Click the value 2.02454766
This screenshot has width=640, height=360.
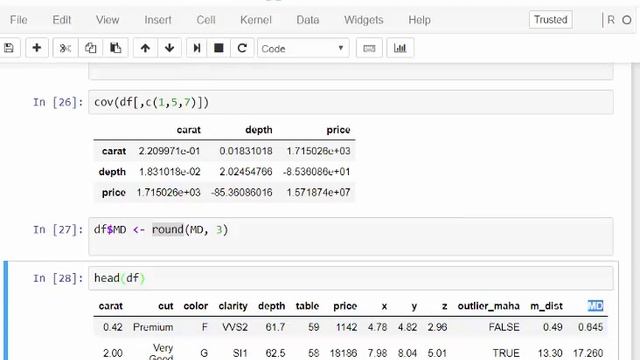(246, 171)
